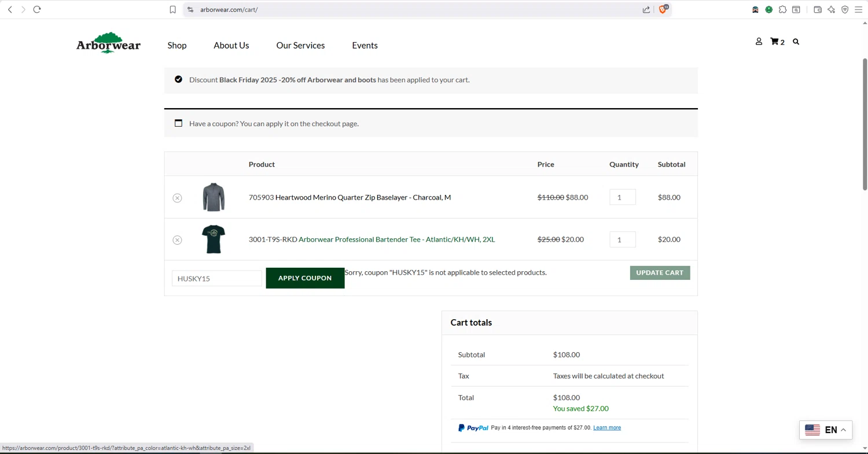Click the Update Cart button

660,272
